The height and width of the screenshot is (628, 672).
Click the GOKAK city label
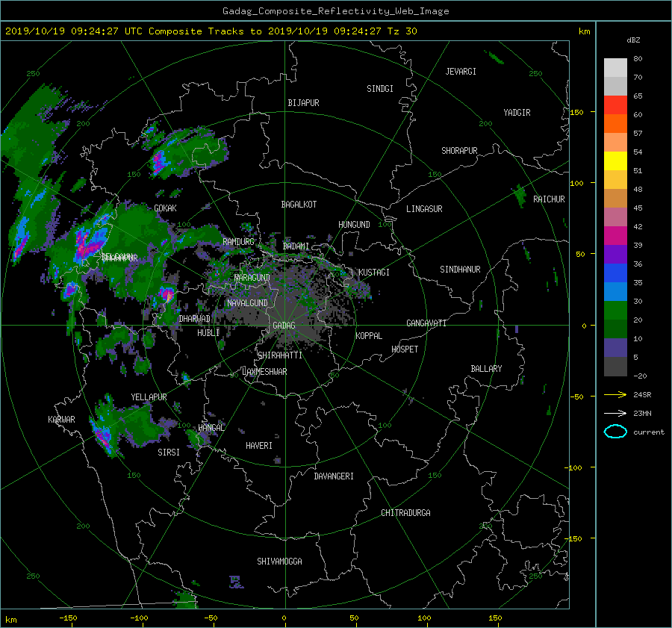[165, 208]
